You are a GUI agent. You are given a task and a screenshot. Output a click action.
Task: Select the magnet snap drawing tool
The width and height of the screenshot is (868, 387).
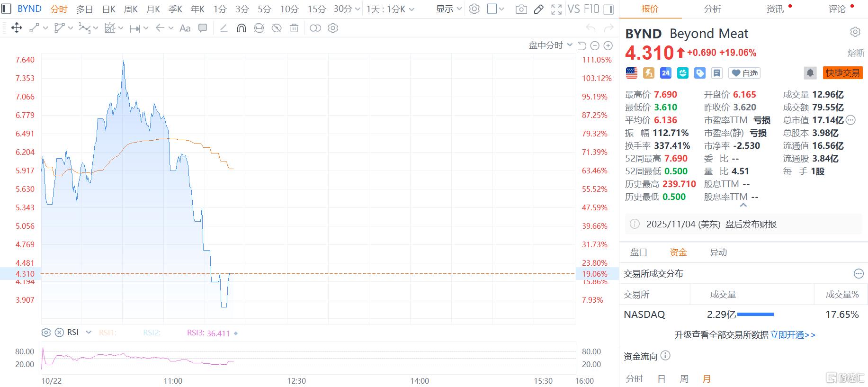[241, 28]
